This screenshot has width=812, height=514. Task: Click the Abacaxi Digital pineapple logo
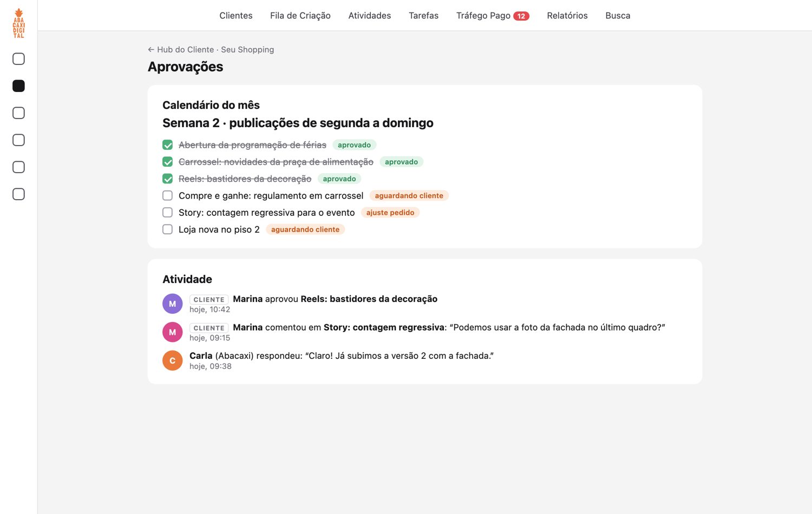[x=18, y=23]
